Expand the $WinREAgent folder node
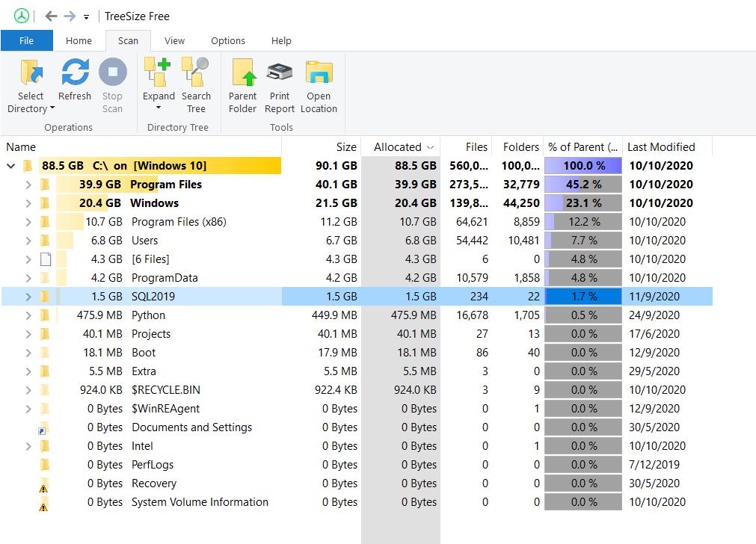 (x=28, y=409)
